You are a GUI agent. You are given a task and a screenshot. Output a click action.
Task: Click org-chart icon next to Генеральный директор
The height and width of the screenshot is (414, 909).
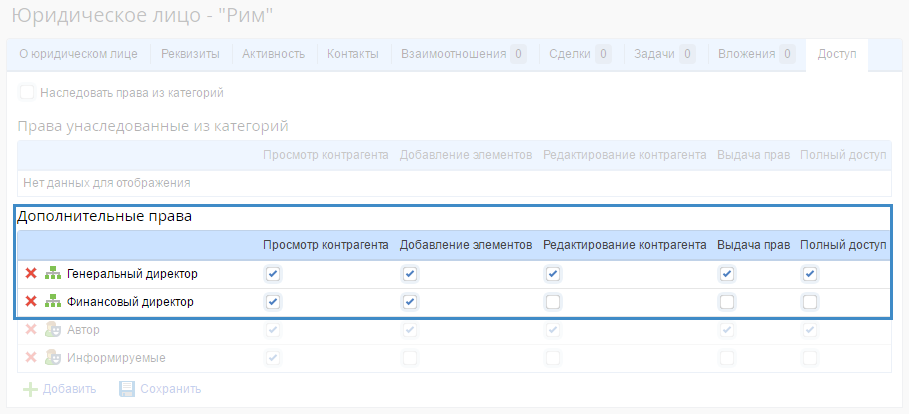coord(53,274)
